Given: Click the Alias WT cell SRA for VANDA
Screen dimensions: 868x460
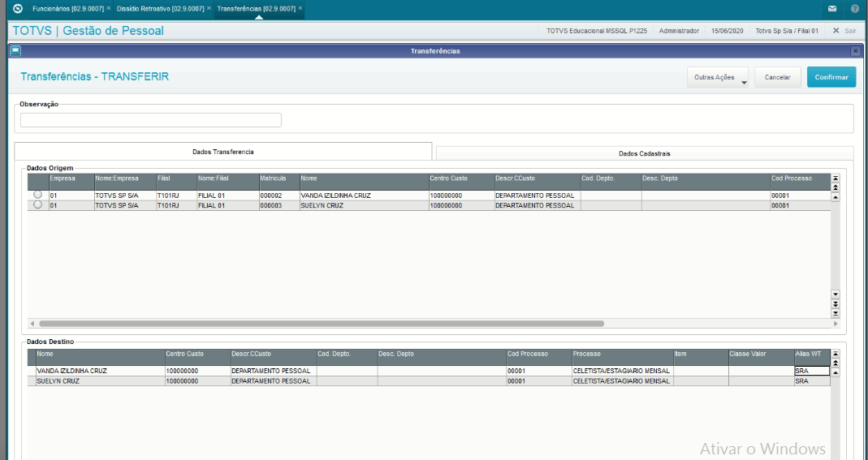Looking at the screenshot, I should 812,371.
